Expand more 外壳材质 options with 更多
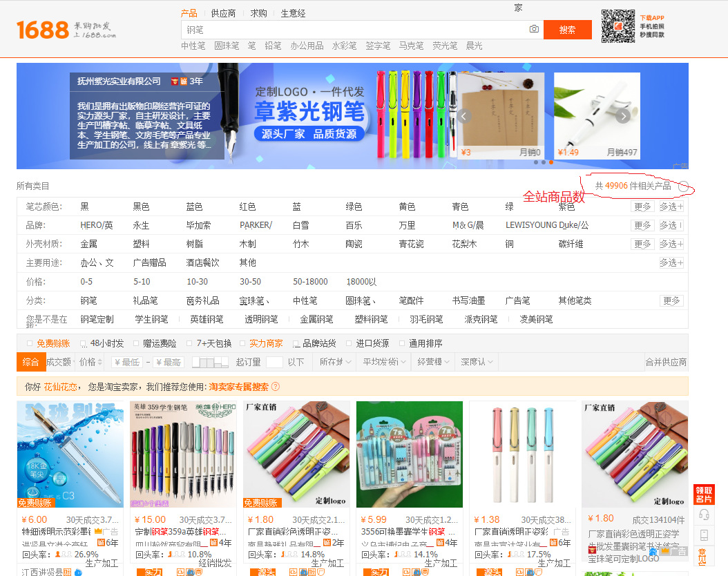This screenshot has height=576, width=728. [642, 244]
